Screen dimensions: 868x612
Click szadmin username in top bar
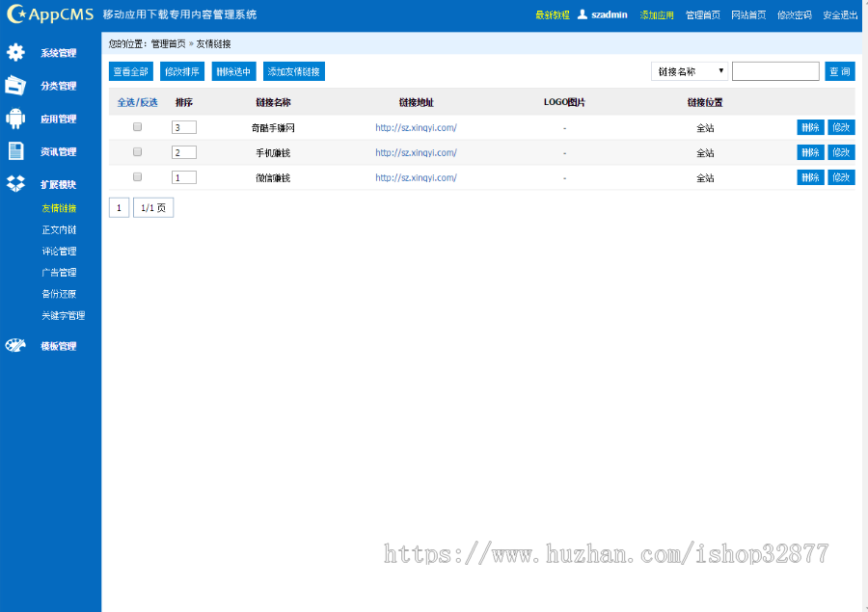tap(610, 15)
